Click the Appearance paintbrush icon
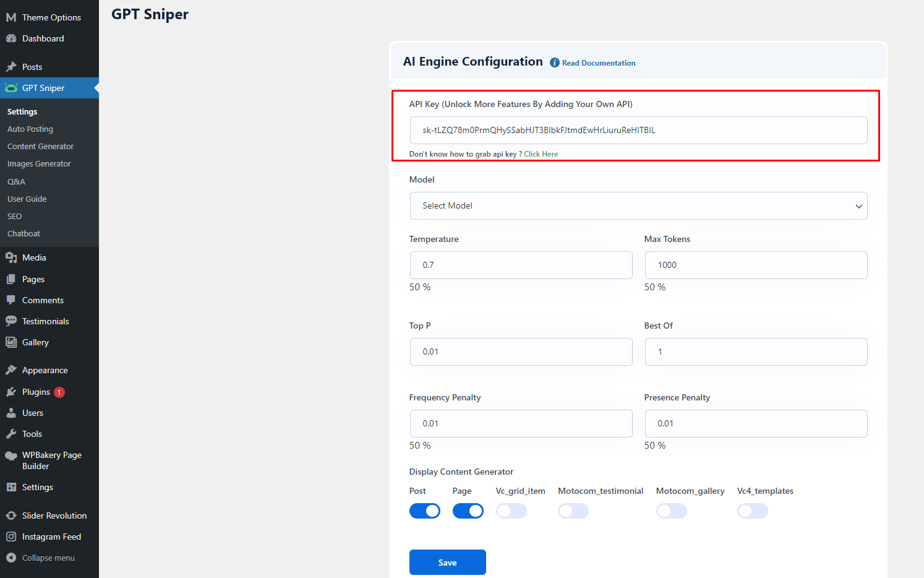The width and height of the screenshot is (924, 578). tap(11, 370)
